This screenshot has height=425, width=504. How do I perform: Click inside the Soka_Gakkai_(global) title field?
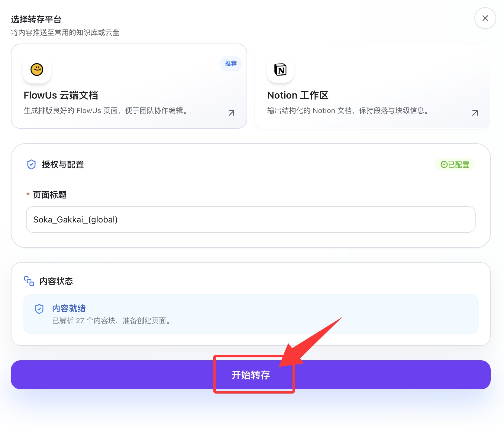click(250, 220)
